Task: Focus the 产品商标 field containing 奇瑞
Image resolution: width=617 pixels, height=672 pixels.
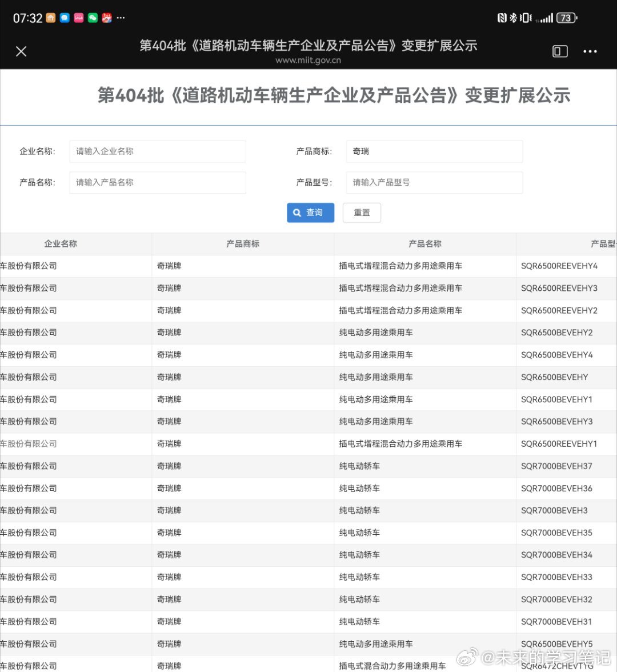Action: tap(434, 151)
